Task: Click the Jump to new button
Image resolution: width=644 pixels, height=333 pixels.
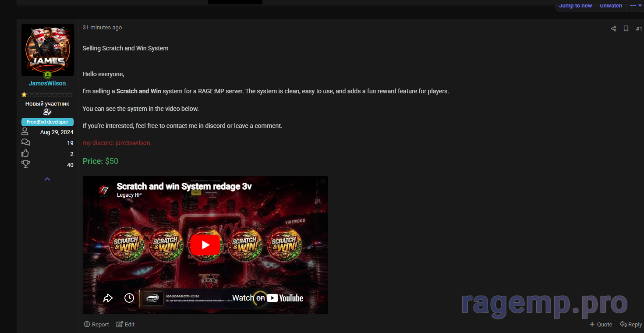Action: click(x=575, y=5)
